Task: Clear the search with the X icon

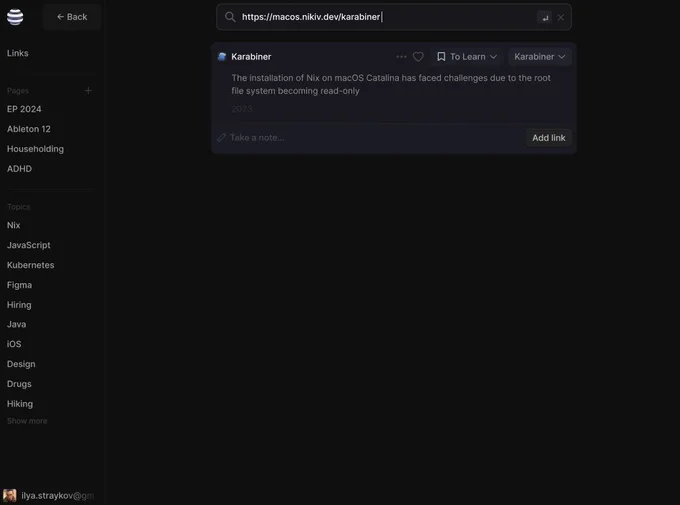Action: (x=561, y=17)
